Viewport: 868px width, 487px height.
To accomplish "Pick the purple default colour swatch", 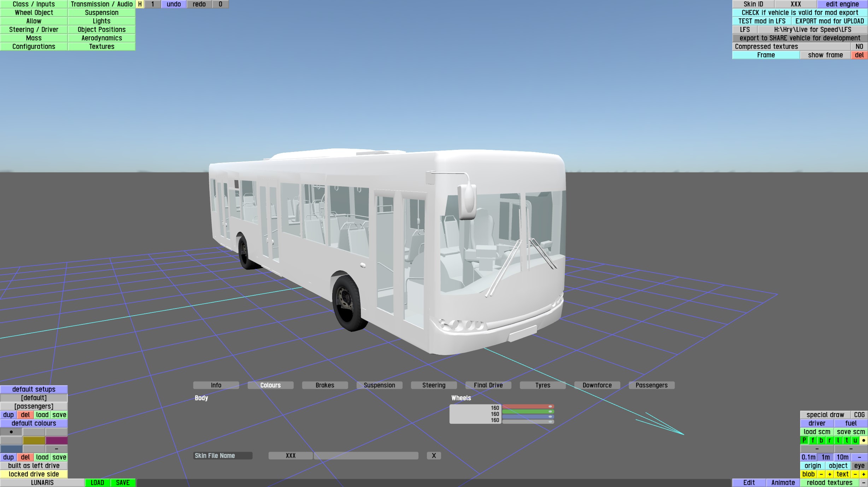I will pyautogui.click(x=57, y=440).
